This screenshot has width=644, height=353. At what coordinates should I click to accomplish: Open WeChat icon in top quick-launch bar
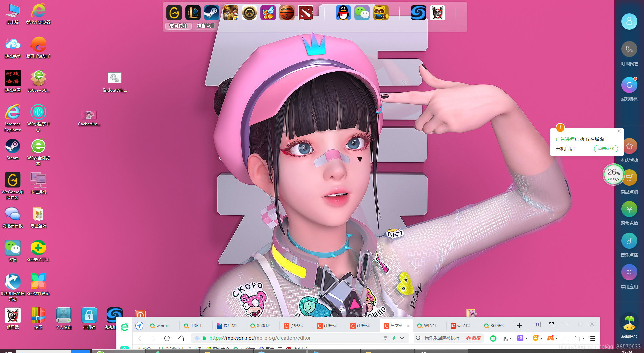coord(362,13)
